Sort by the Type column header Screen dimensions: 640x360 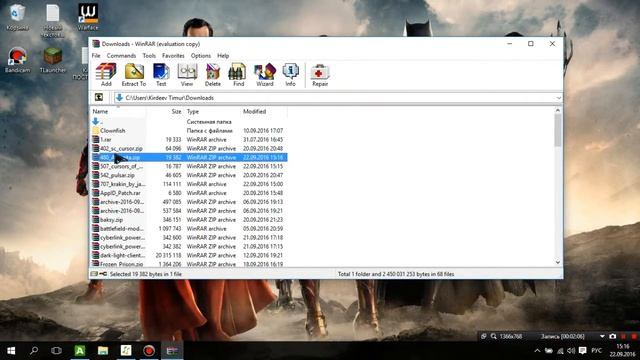tap(212, 111)
